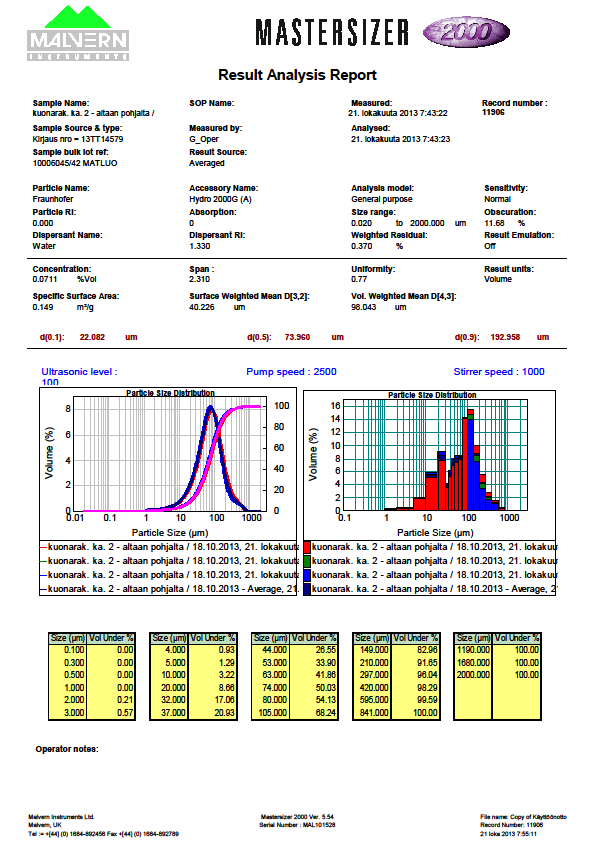Image resolution: width=595 pixels, height=842 pixels.
Task: Click the d(0.5) value 73.960
Action: coord(297,337)
